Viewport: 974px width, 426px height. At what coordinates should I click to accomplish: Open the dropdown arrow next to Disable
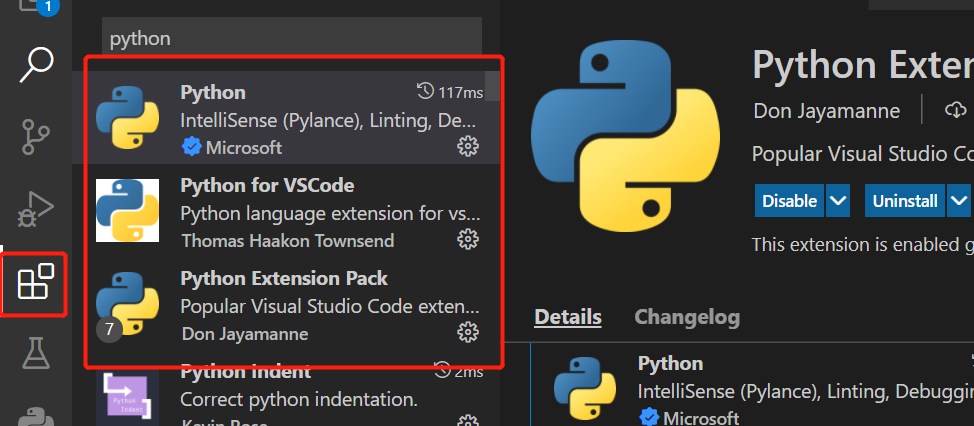tap(838, 201)
